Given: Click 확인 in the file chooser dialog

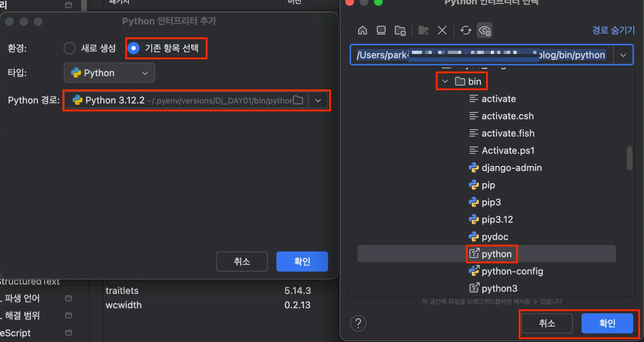Looking at the screenshot, I should tap(607, 323).
